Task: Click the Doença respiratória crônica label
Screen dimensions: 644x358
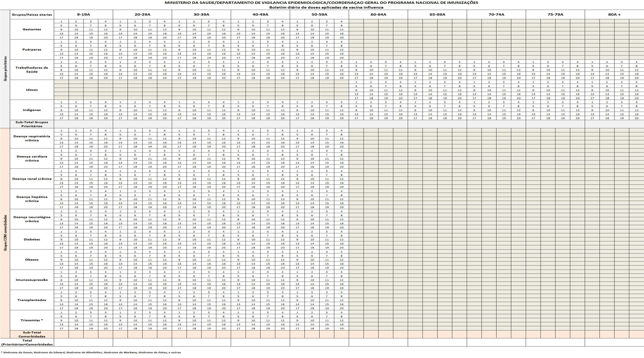Action: pos(32,138)
